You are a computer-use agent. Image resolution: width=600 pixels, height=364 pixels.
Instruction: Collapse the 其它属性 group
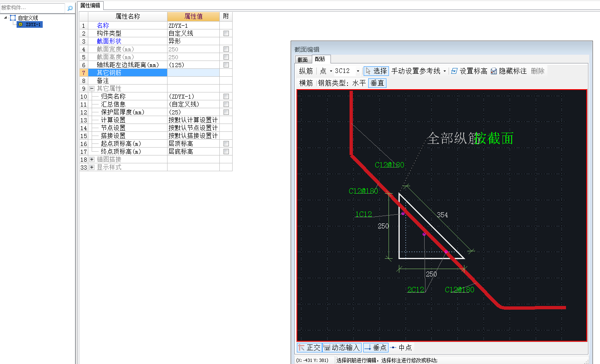point(92,88)
